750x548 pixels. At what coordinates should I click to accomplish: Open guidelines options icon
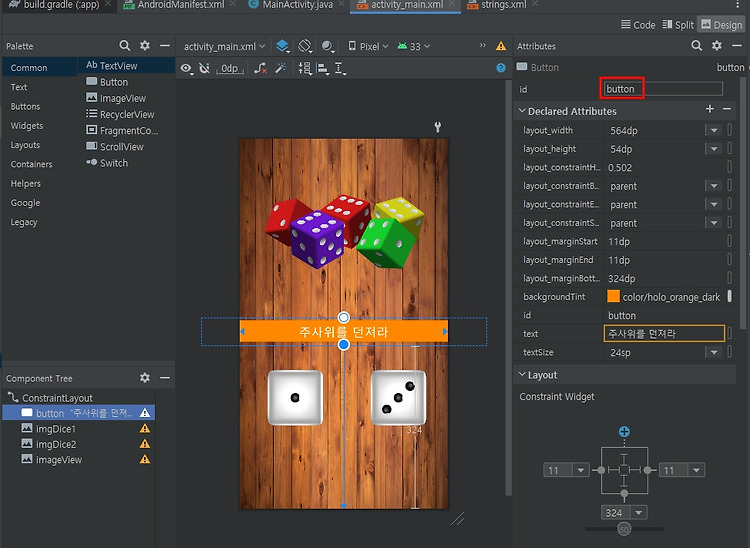340,68
